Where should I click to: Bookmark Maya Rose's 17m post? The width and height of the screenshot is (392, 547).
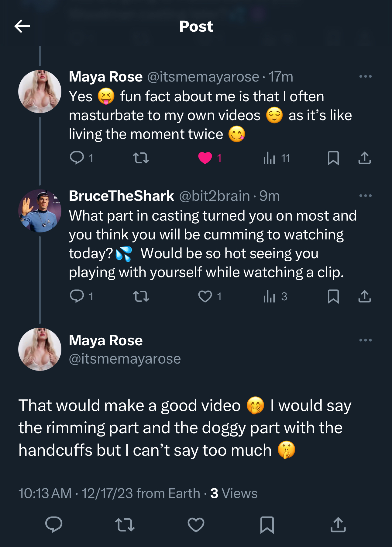333,158
